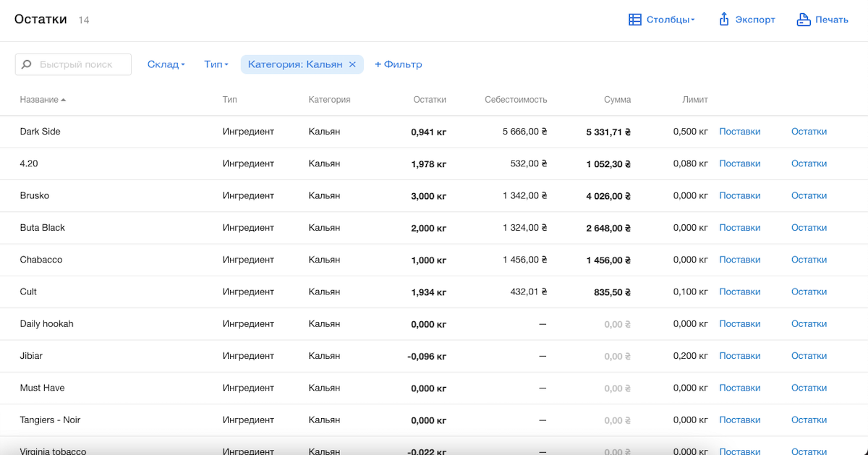
Task: Select the Cult row name
Action: point(28,292)
